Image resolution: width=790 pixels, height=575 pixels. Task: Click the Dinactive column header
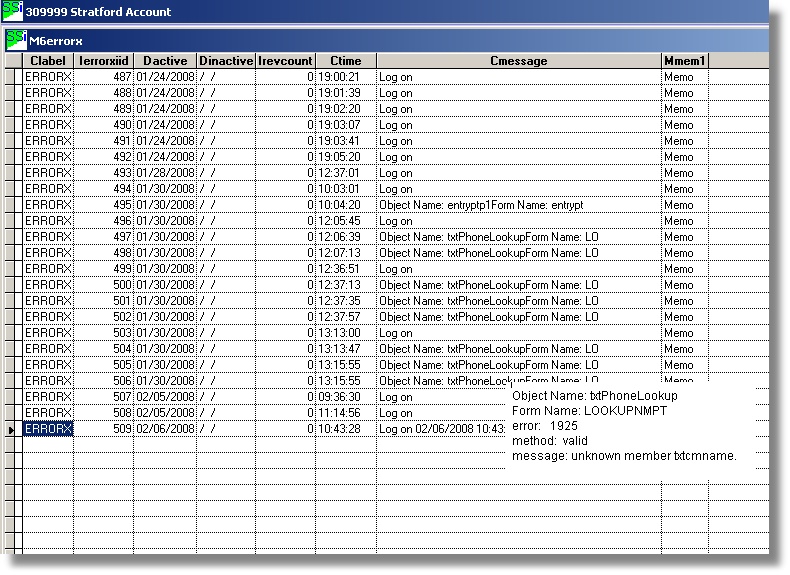[x=226, y=61]
